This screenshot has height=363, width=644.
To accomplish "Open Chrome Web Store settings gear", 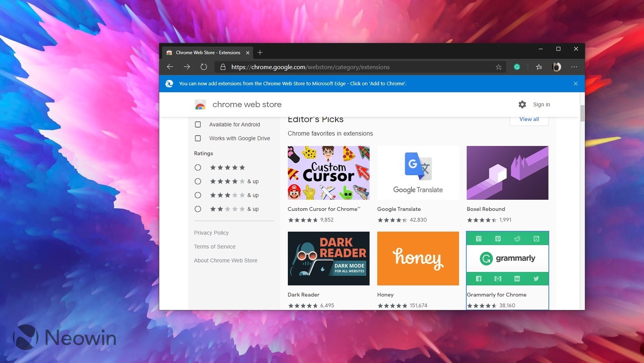I will [522, 104].
